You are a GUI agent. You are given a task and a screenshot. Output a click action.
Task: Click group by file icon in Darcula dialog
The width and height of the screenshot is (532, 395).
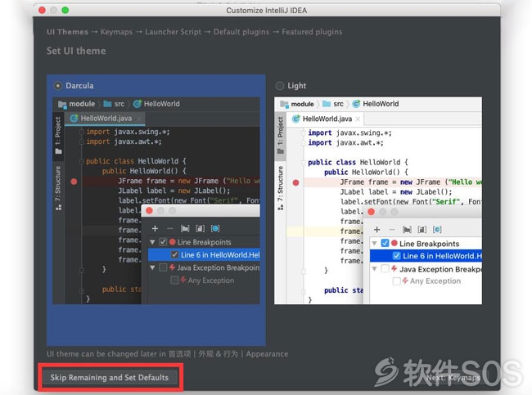pyautogui.click(x=201, y=228)
